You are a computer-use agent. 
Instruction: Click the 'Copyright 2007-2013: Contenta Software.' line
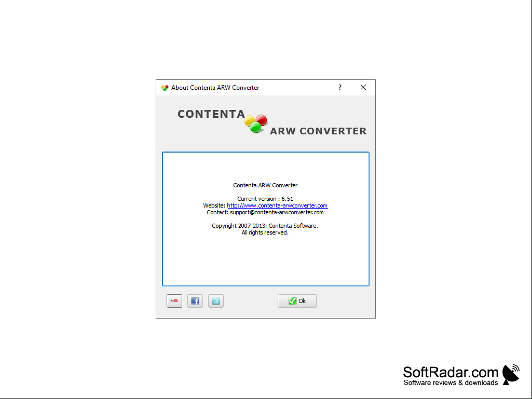(265, 226)
